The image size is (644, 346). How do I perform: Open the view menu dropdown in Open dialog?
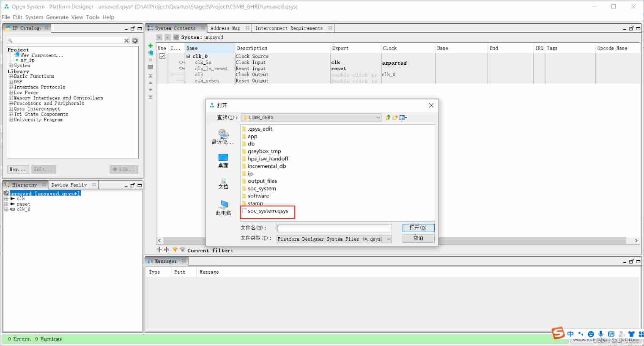(403, 118)
